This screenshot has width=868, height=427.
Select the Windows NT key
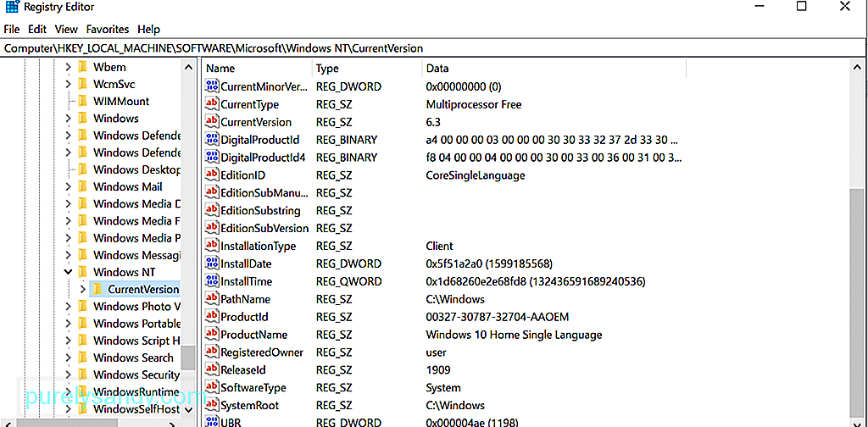(x=125, y=272)
